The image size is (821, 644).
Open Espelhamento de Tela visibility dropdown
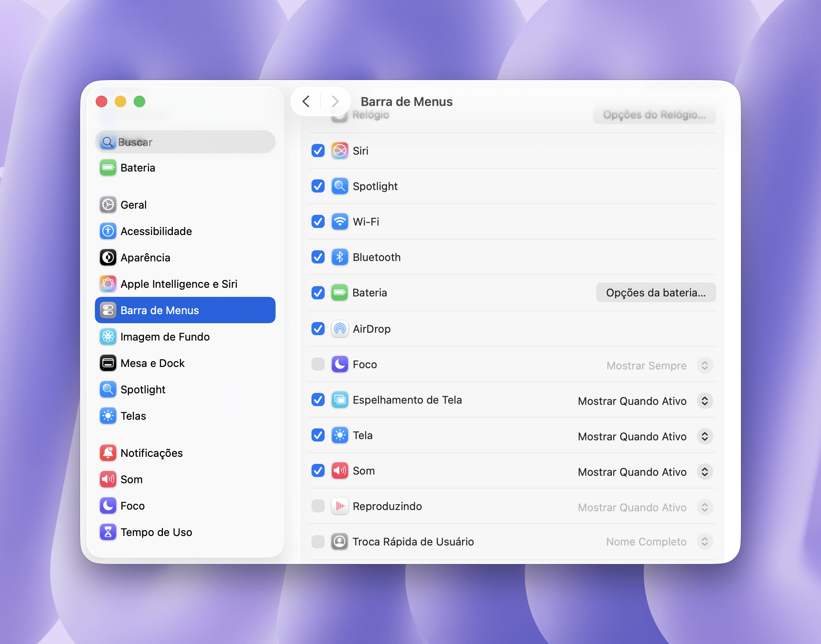pos(705,401)
